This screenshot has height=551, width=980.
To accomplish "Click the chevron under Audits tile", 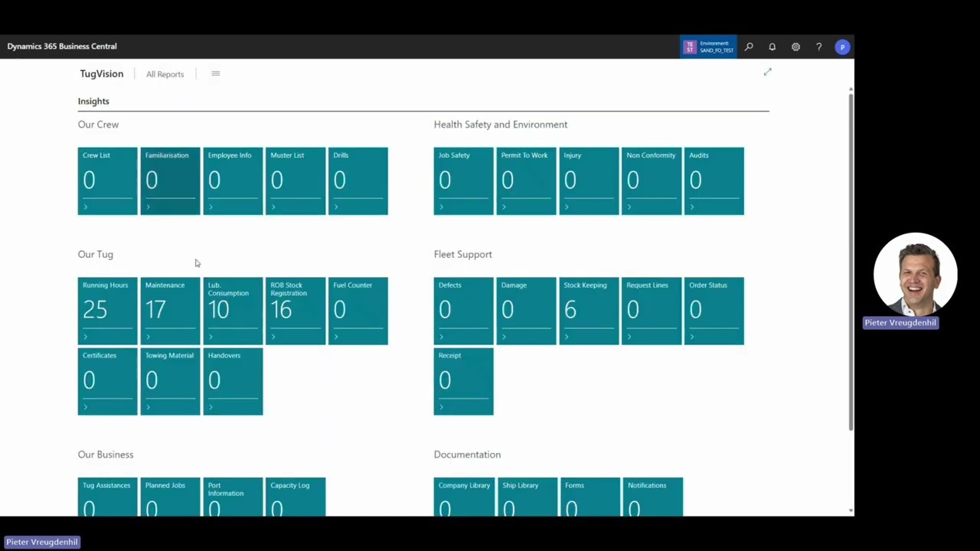I will click(692, 207).
